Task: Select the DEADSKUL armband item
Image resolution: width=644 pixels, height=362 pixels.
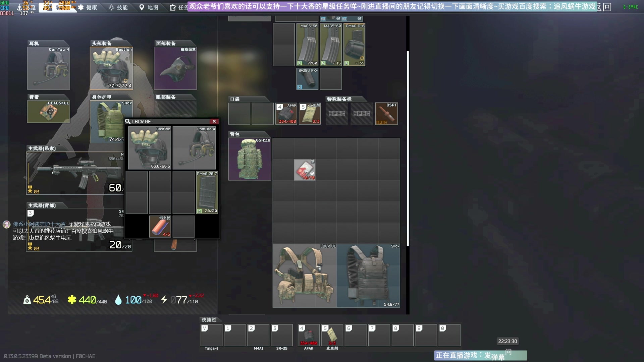Action: coord(48,112)
